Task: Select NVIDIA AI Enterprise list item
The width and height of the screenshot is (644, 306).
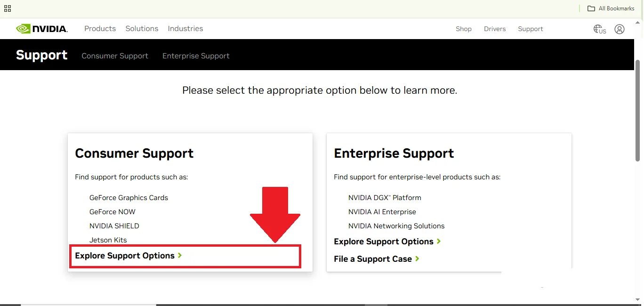Action: 382,212
